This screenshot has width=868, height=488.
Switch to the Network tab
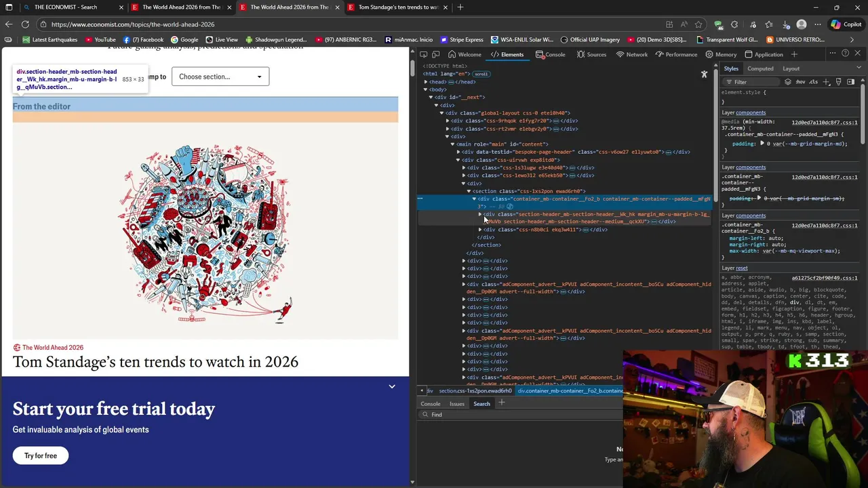coord(631,54)
